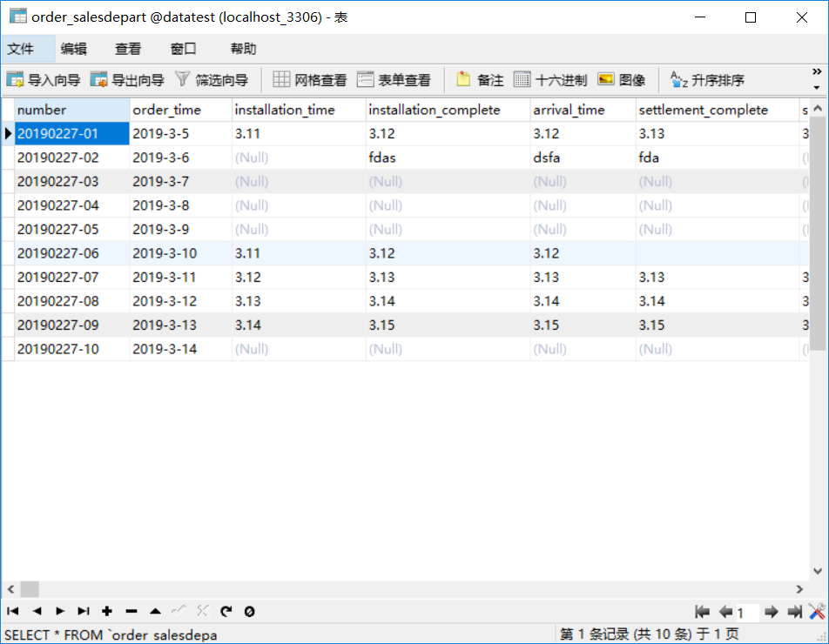Go to the first record
This screenshot has height=644, width=829.
[x=13, y=611]
